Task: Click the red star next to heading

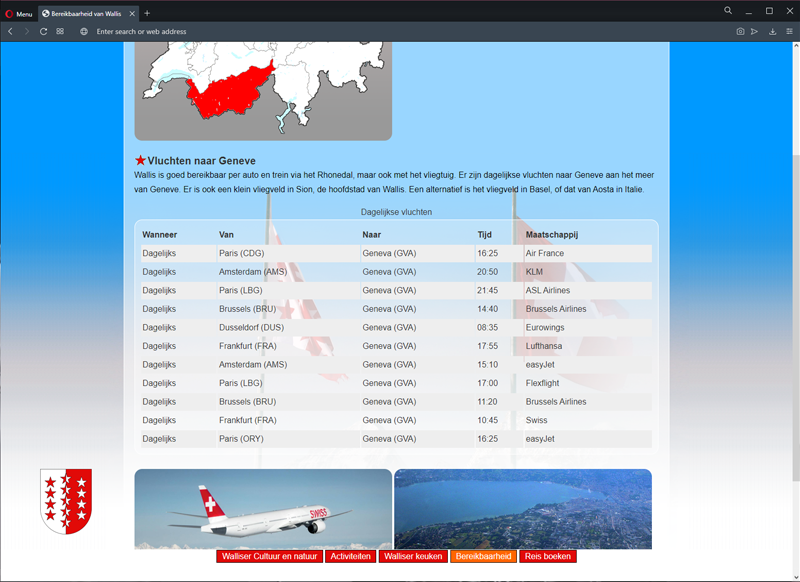Action: point(140,160)
